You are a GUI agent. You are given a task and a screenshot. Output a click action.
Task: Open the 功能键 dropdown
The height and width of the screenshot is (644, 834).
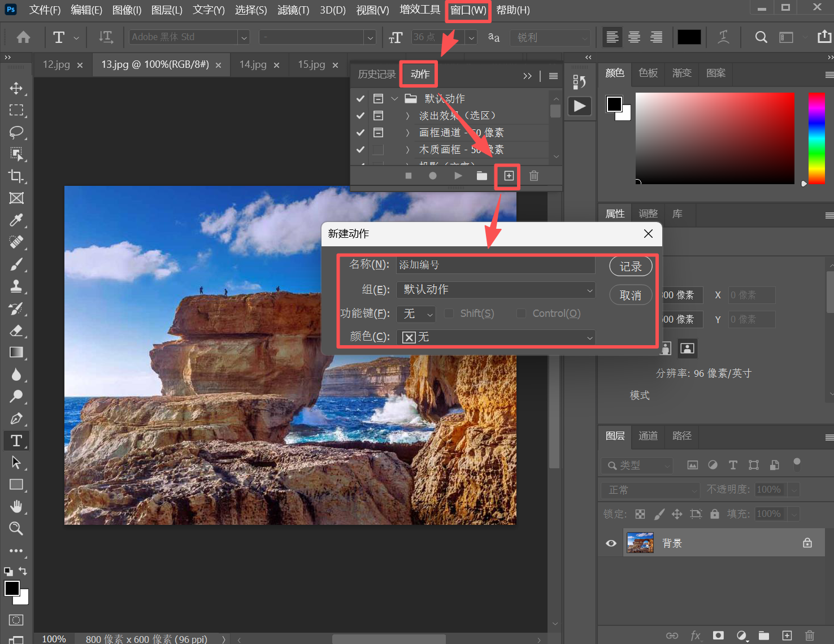tap(416, 314)
